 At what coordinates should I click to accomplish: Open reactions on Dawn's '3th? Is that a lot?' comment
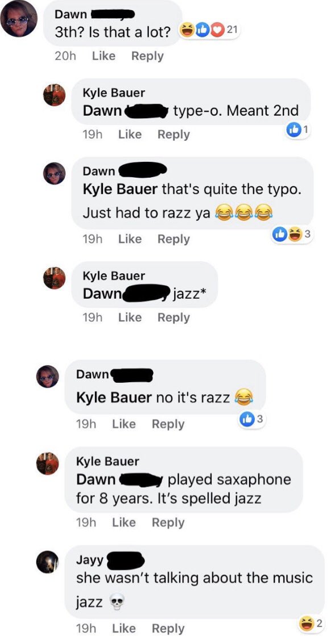(x=209, y=31)
